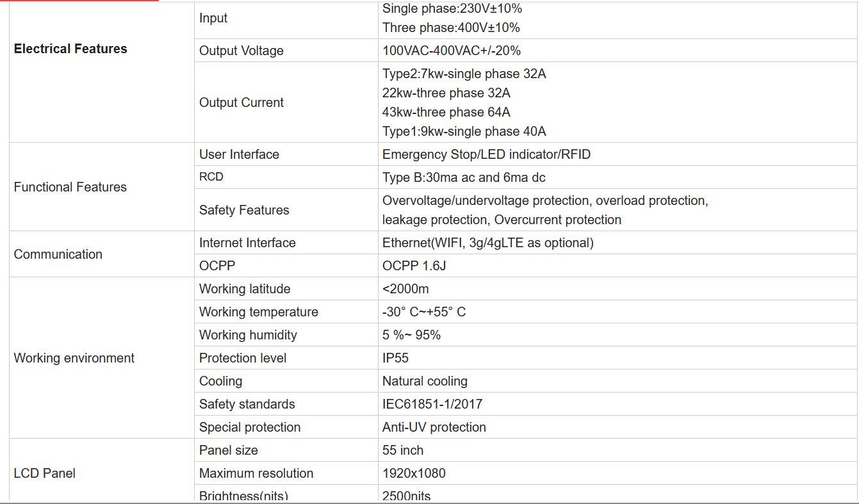Select the Type2:7kw-single phase 32A line
The height and width of the screenshot is (504, 859).
pyautogui.click(x=464, y=74)
